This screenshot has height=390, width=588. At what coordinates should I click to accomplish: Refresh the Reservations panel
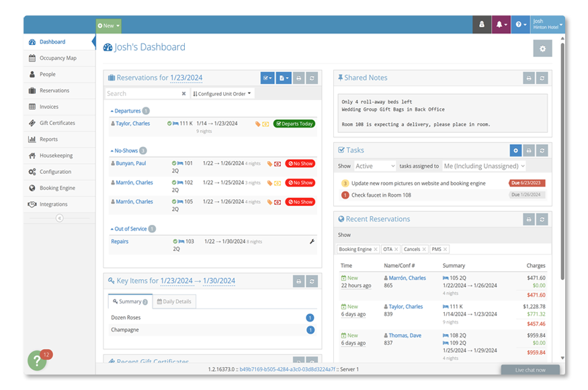coord(311,78)
